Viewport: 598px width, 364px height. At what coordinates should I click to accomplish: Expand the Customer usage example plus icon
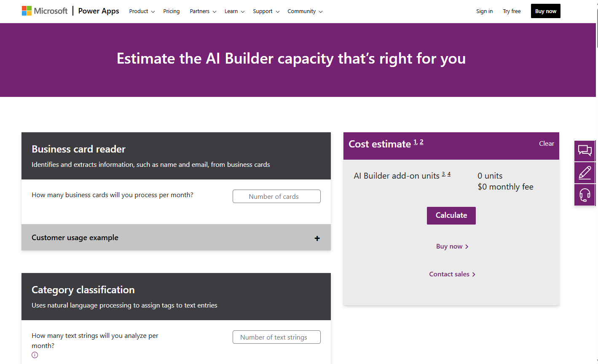point(317,238)
